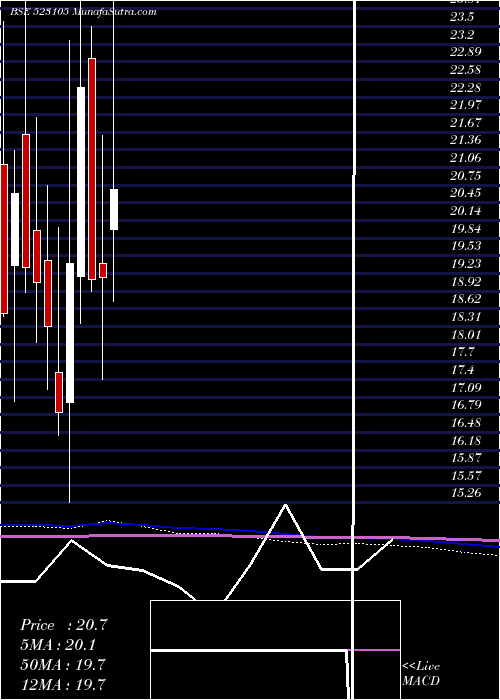
Task: Click the 21.97 axis value
Action: pyautogui.click(x=466, y=105)
